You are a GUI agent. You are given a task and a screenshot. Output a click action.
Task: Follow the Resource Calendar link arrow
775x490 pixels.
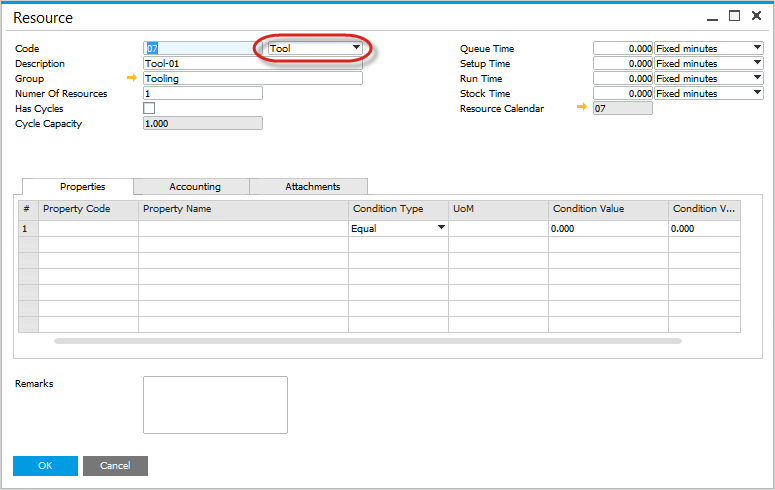click(582, 107)
